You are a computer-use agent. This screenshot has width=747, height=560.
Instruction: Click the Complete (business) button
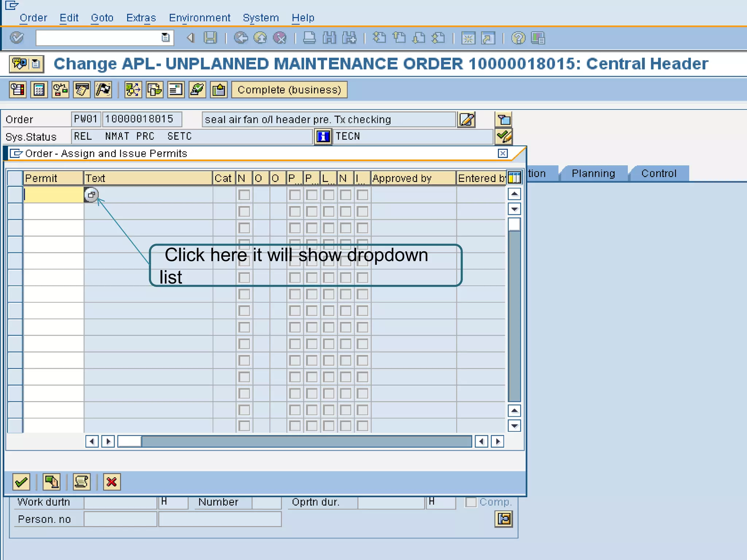pos(289,90)
